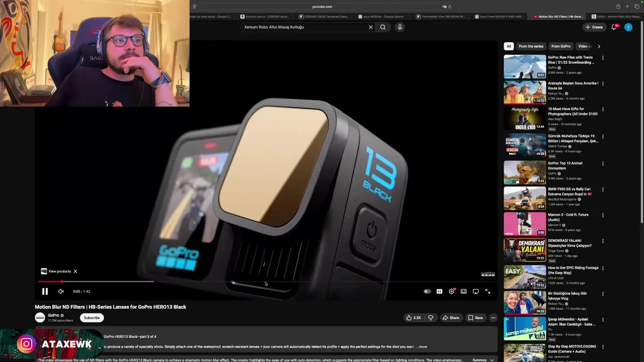This screenshot has height=362, width=644.
Task: Reload page from the address bar
Action: click(x=449, y=7)
